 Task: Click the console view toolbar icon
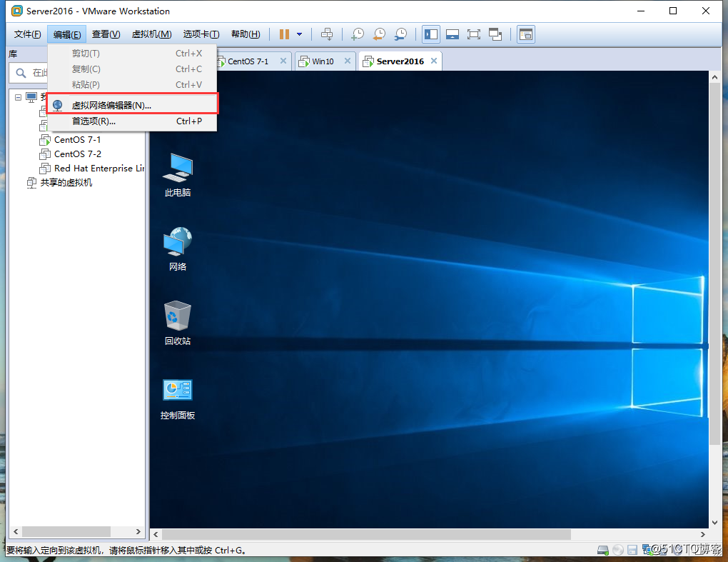click(x=526, y=34)
